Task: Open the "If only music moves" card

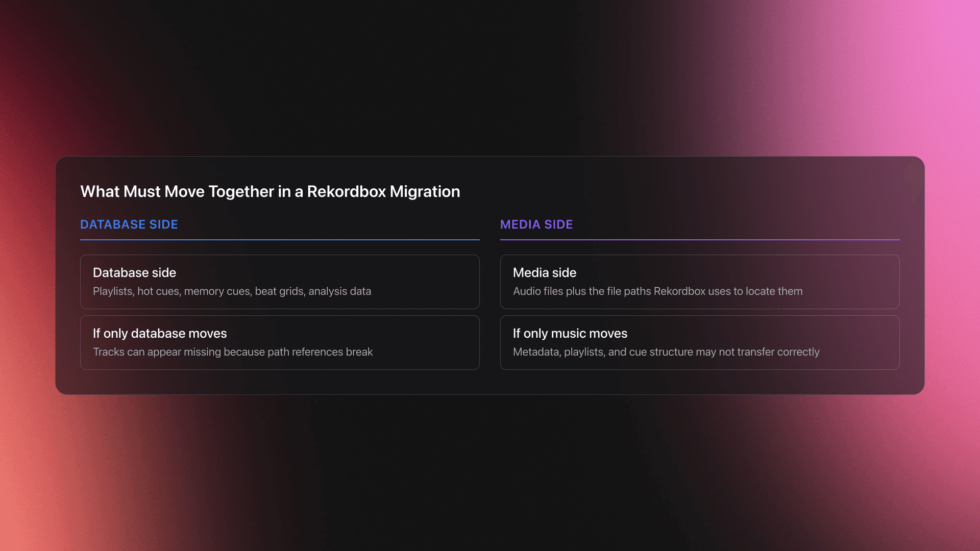Action: (x=700, y=342)
